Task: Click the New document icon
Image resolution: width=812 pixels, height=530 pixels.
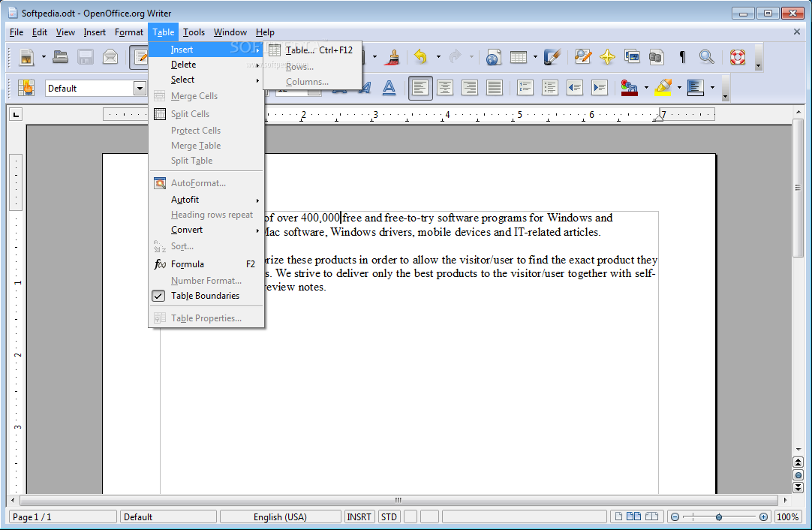Action: coord(26,57)
